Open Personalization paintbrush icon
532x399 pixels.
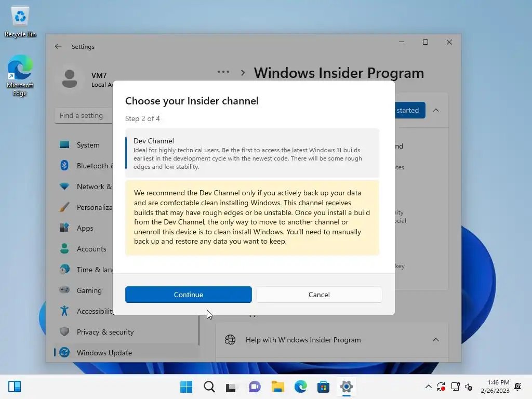tap(64, 207)
